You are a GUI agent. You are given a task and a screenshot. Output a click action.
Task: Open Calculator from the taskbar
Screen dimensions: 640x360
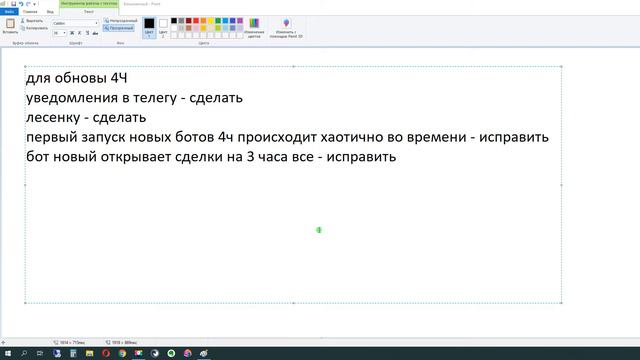tap(73, 353)
